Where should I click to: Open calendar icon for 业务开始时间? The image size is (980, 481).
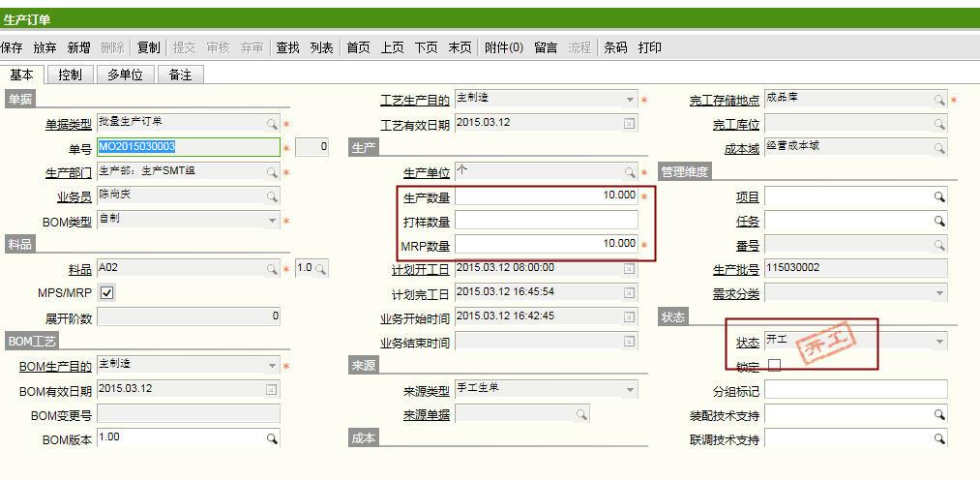point(629,317)
